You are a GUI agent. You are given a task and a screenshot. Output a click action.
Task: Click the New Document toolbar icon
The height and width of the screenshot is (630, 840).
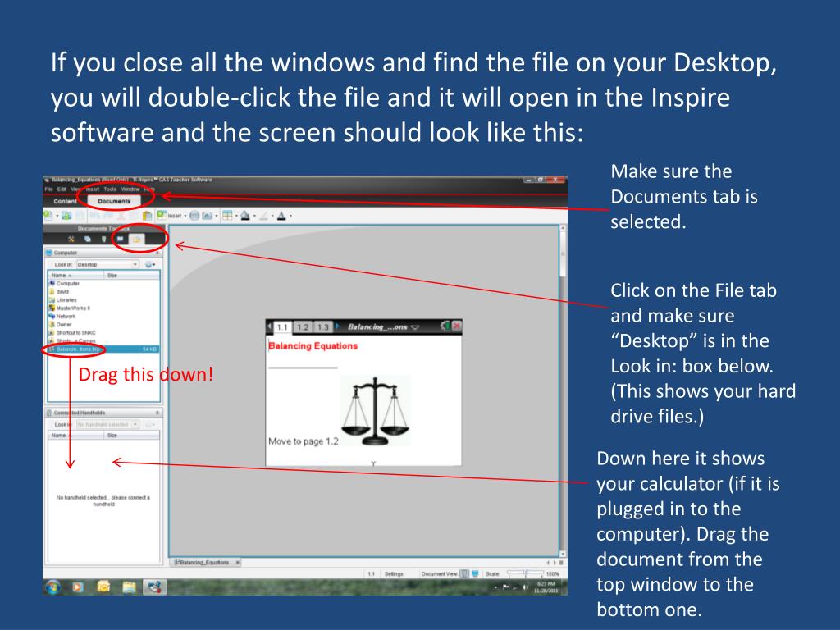tap(48, 216)
